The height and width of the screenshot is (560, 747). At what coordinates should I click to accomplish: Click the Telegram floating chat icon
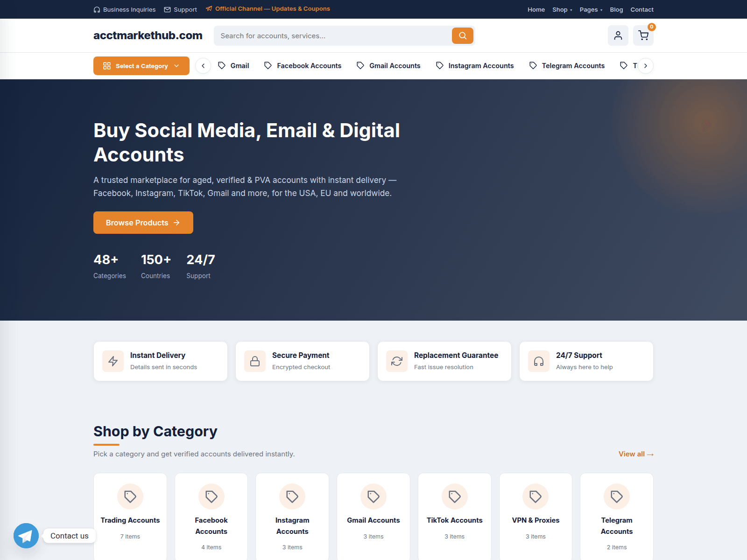26,536
